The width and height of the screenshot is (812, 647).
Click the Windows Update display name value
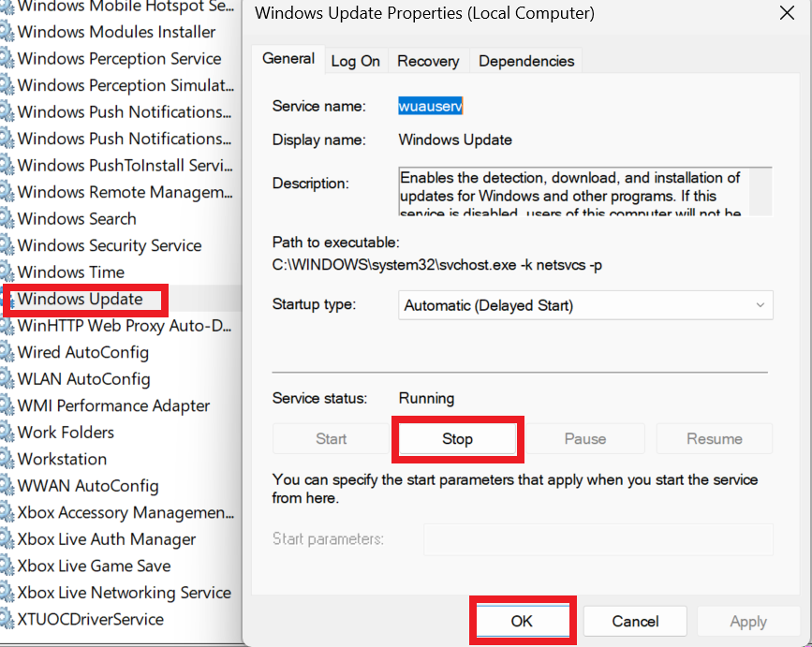point(455,140)
